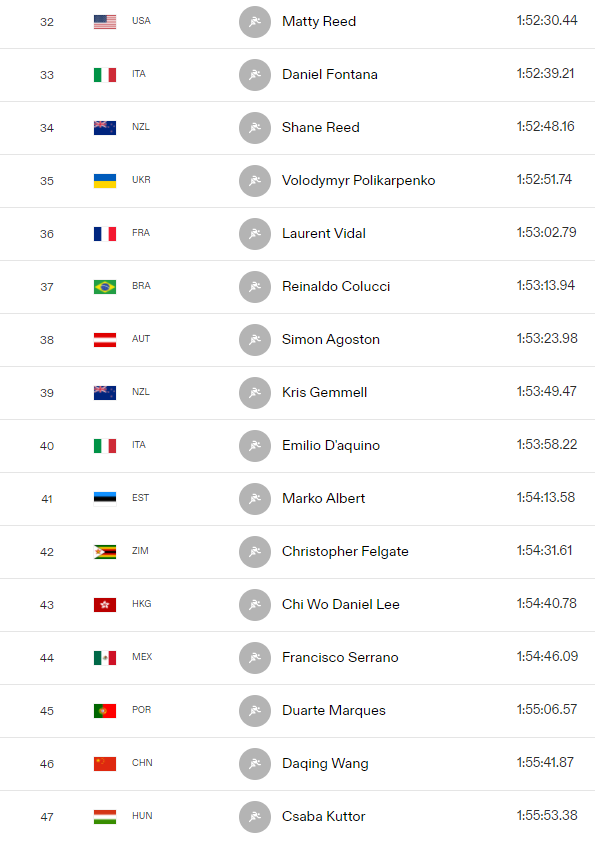Click Marko Albert's athlete avatar icon

tap(255, 499)
